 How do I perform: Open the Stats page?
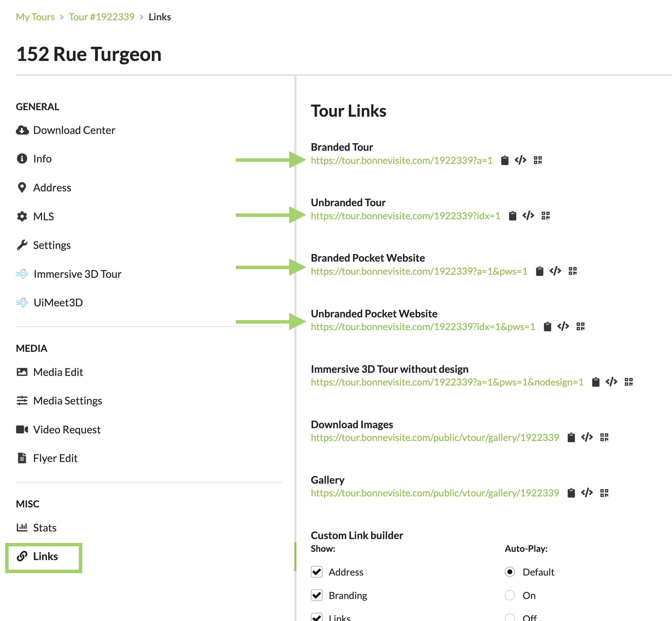(44, 528)
